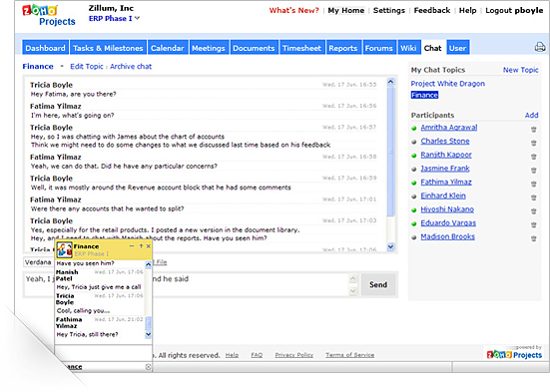Switch to the Meetings tab

coord(209,48)
